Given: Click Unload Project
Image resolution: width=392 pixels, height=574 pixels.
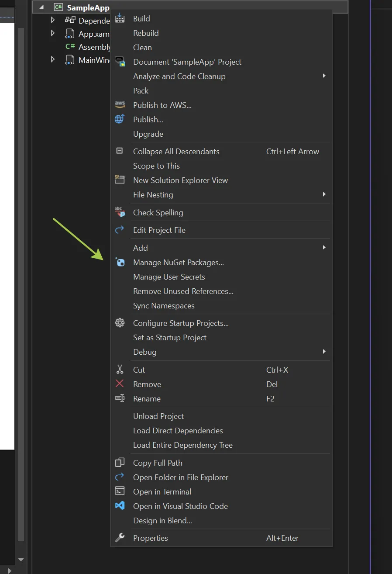Looking at the screenshot, I should point(158,416).
